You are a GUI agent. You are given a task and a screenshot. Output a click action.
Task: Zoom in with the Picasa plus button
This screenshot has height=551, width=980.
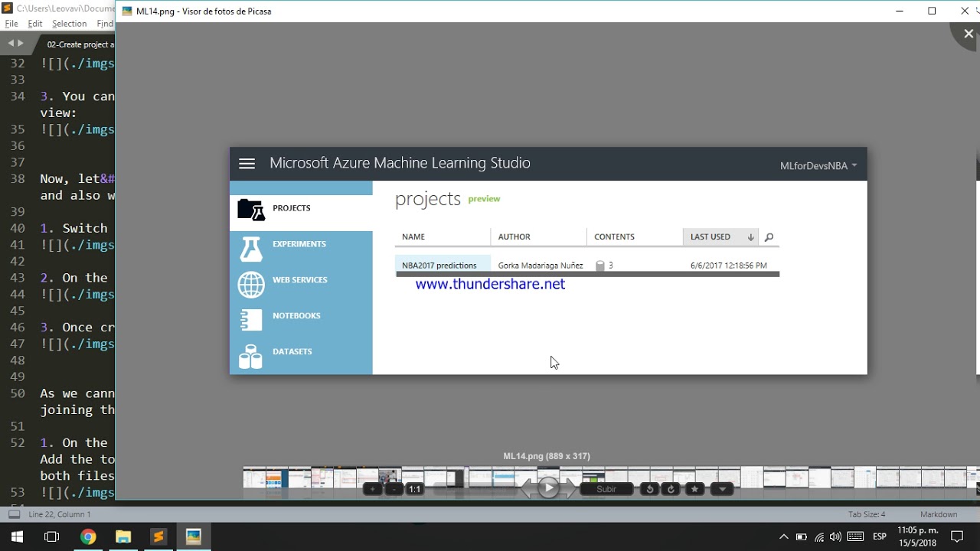tap(373, 489)
